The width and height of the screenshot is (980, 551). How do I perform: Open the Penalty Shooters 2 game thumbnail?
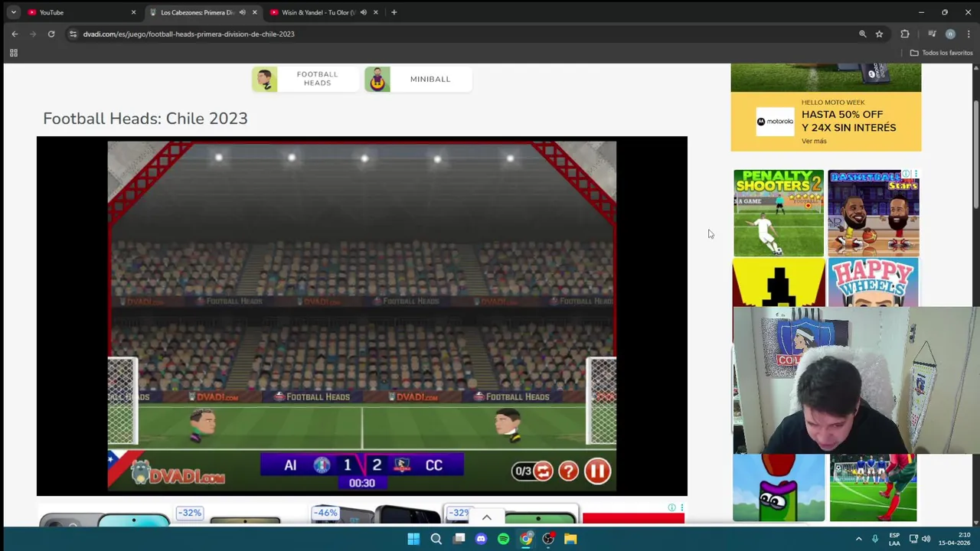coord(779,213)
